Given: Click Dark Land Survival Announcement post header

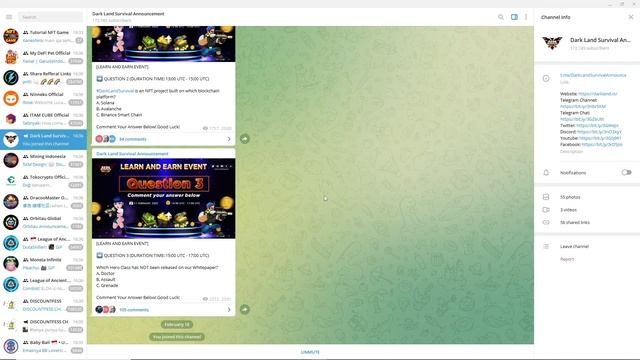Looking at the screenshot, I should pos(132,154).
